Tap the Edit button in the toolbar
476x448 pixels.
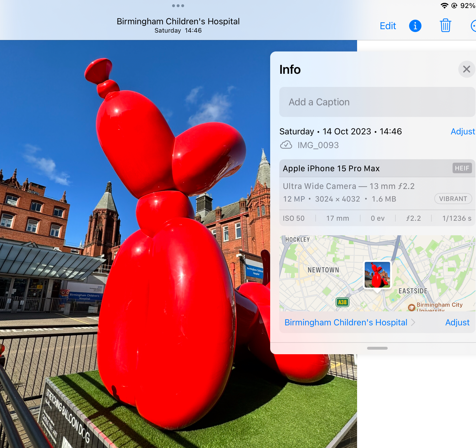tap(388, 26)
